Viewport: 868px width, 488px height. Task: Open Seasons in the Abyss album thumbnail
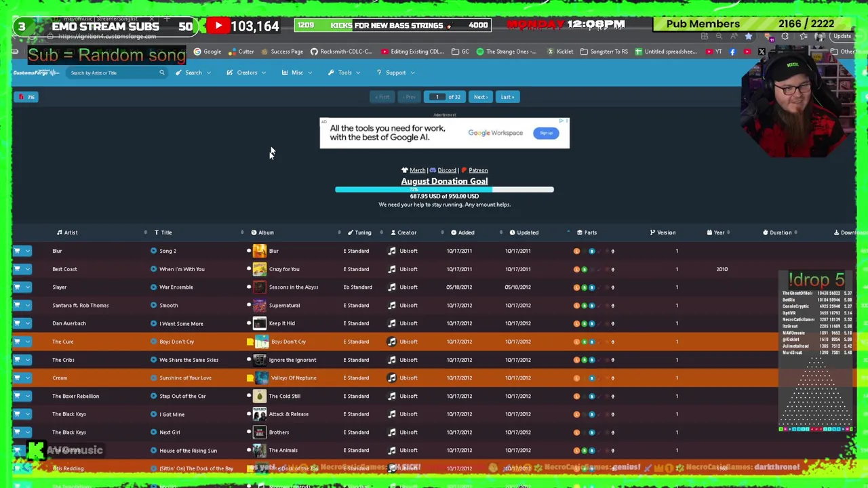260,287
